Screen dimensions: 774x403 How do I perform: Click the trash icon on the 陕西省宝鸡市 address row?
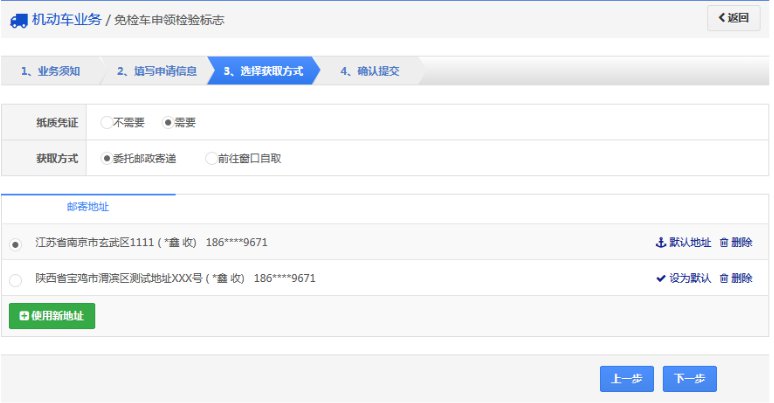point(724,279)
